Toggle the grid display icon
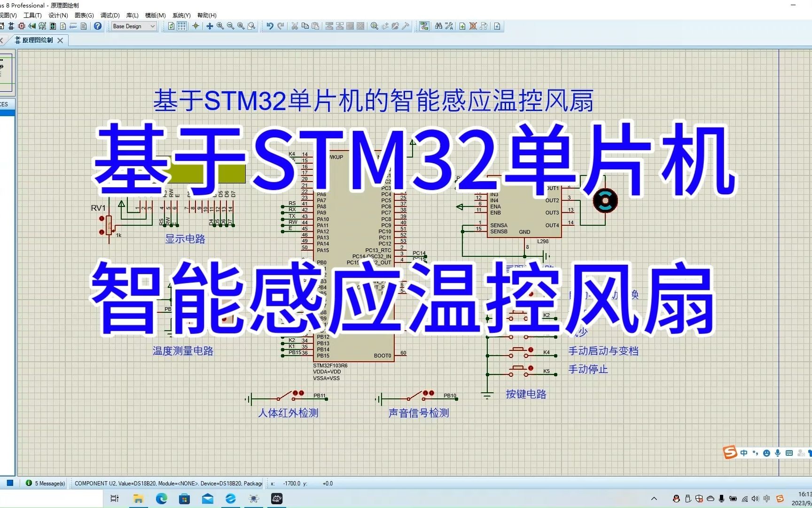 click(181, 26)
